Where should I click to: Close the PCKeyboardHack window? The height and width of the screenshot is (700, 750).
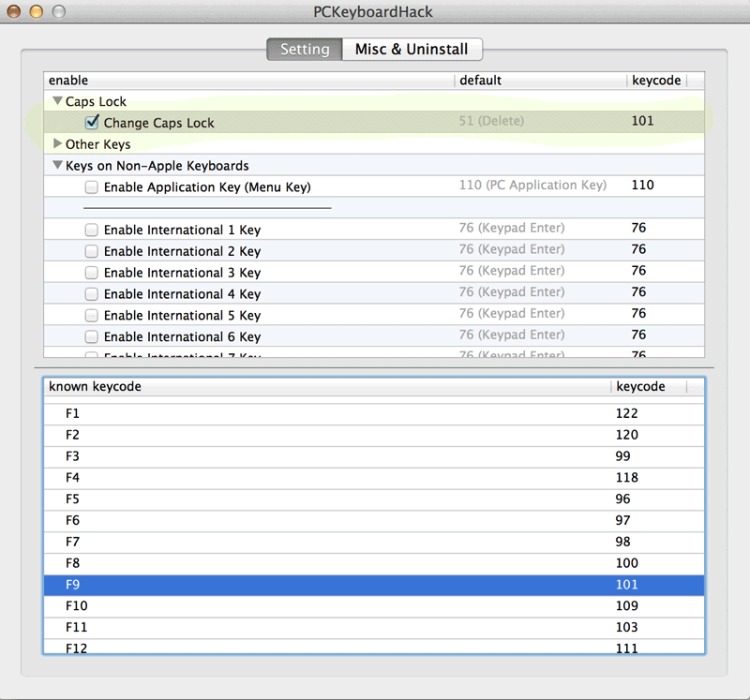point(14,11)
